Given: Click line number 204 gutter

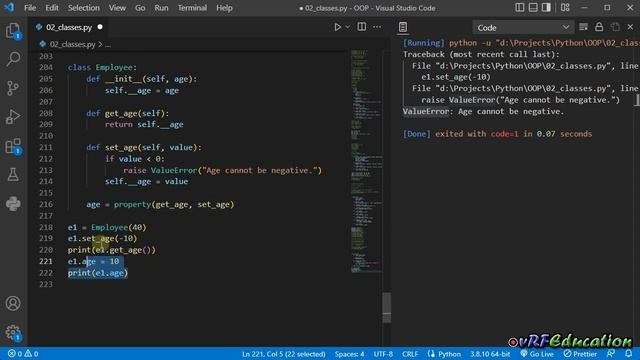Looking at the screenshot, I should pyautogui.click(x=46, y=67).
